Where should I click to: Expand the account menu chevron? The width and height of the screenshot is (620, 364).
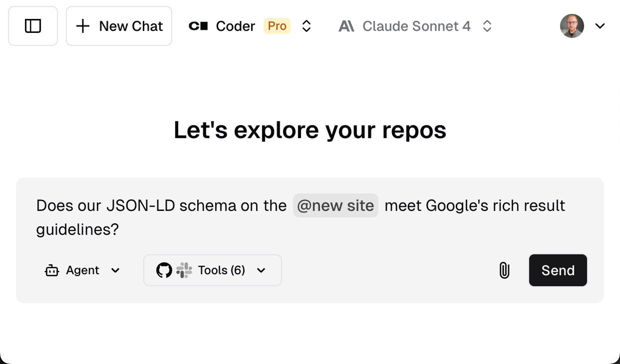[x=600, y=26]
